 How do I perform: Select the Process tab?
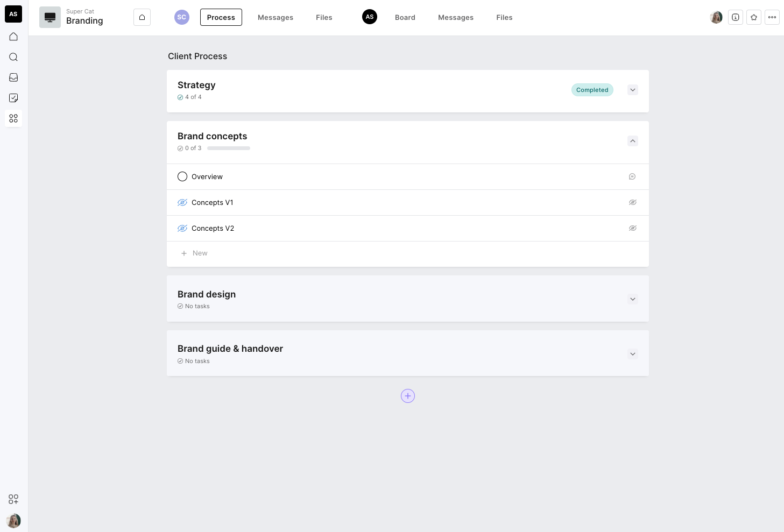pos(221,17)
